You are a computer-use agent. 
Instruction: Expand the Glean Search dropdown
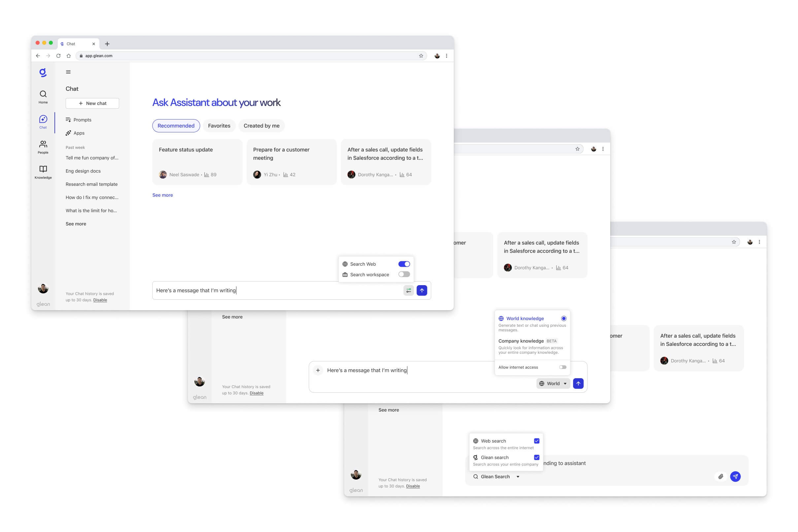[496, 476]
